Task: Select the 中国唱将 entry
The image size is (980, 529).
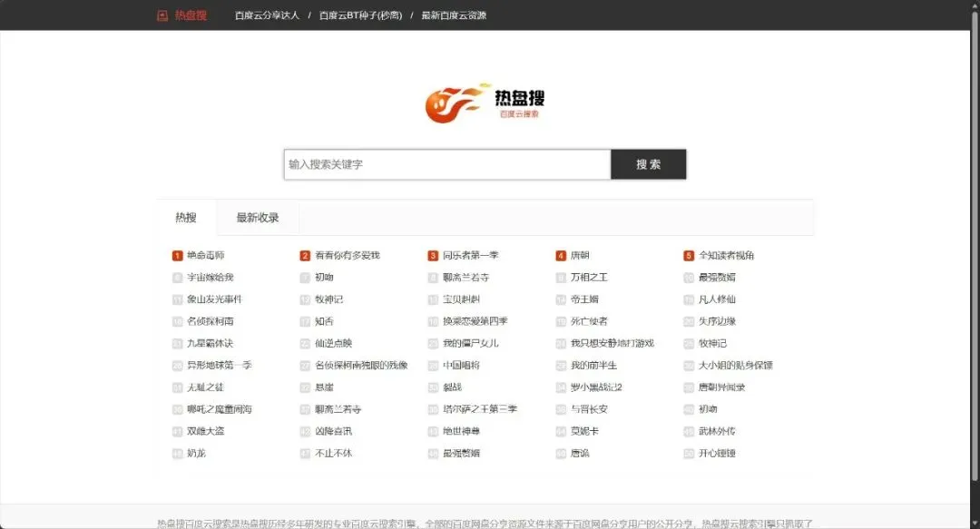Action: click(x=461, y=365)
